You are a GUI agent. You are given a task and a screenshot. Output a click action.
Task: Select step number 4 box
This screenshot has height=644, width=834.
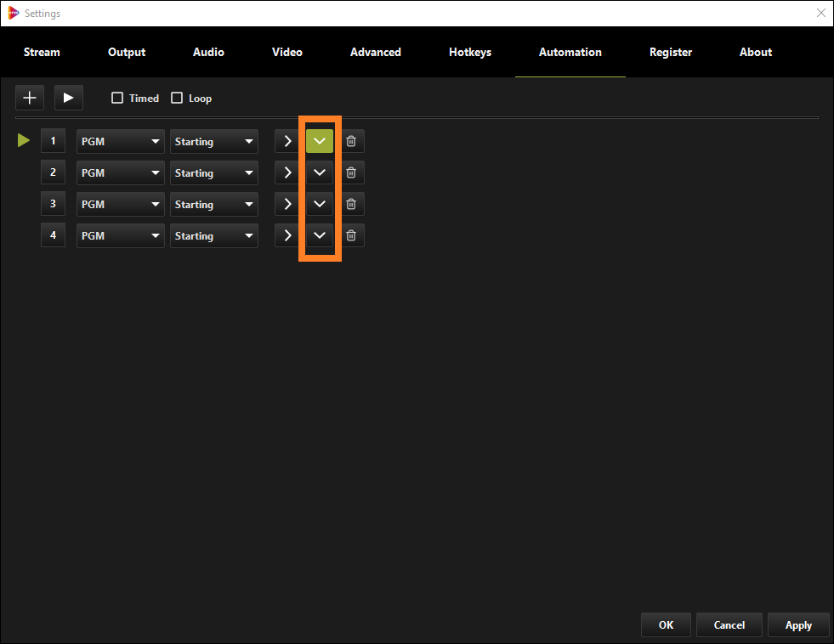click(54, 234)
